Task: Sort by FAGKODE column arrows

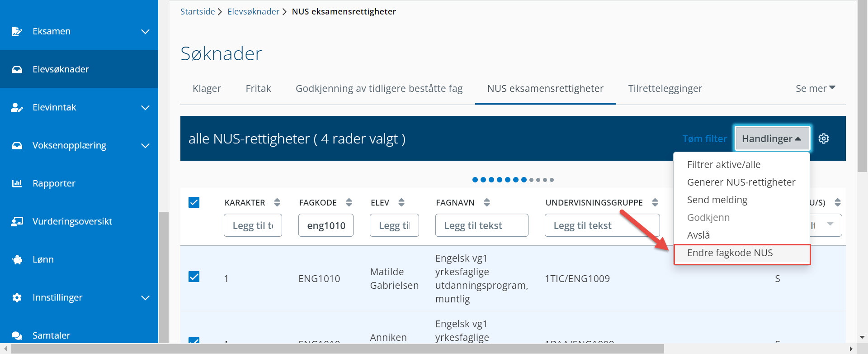Action: (x=349, y=202)
